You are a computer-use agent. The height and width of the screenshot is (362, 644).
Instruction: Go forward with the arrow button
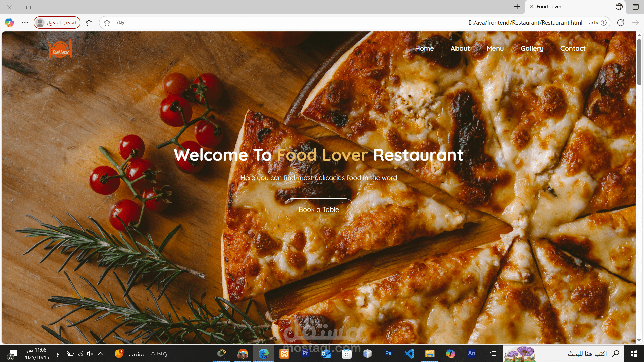635,23
